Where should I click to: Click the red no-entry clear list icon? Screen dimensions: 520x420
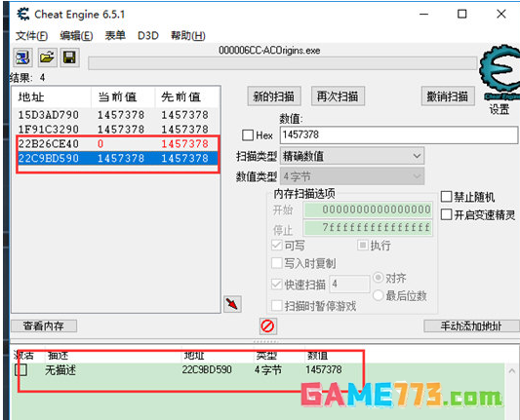[x=267, y=326]
